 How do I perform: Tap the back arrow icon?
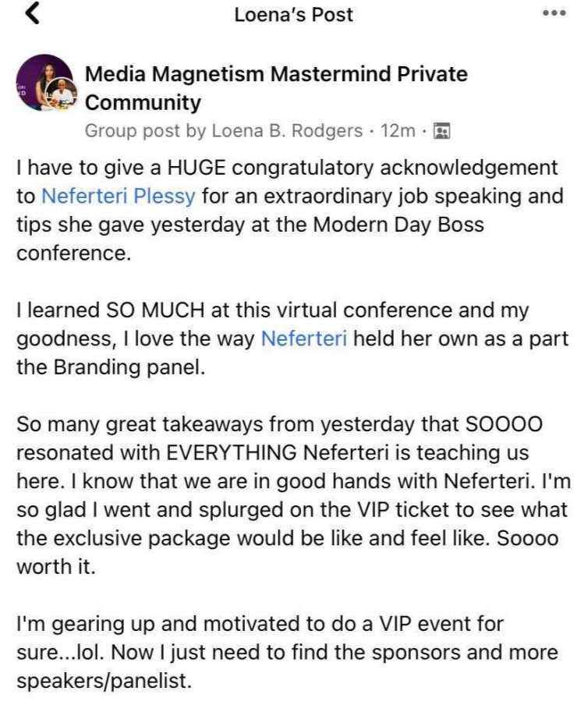(33, 15)
